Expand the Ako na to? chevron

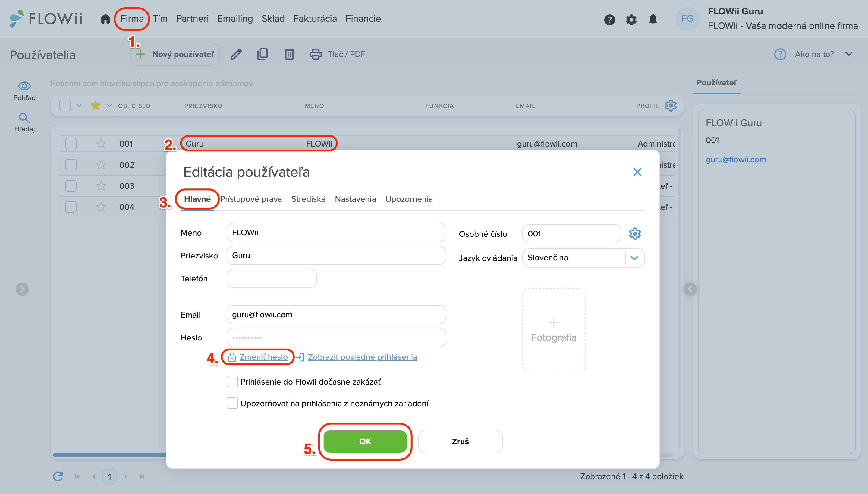click(848, 54)
